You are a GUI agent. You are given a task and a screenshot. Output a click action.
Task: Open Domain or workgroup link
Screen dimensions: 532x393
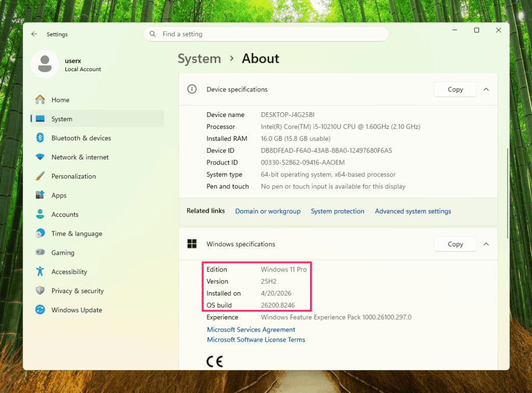(x=268, y=211)
